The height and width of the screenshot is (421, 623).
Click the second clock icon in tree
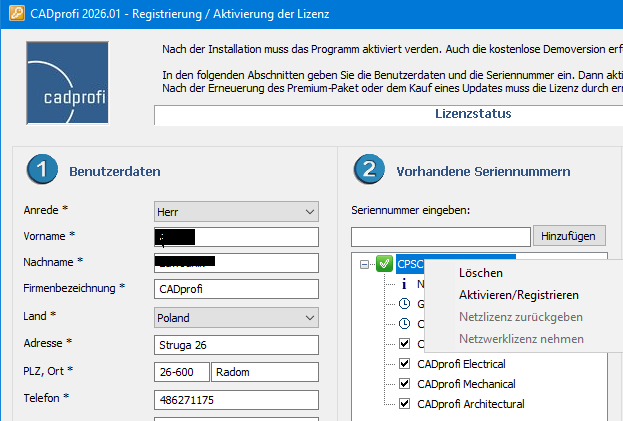coord(404,324)
